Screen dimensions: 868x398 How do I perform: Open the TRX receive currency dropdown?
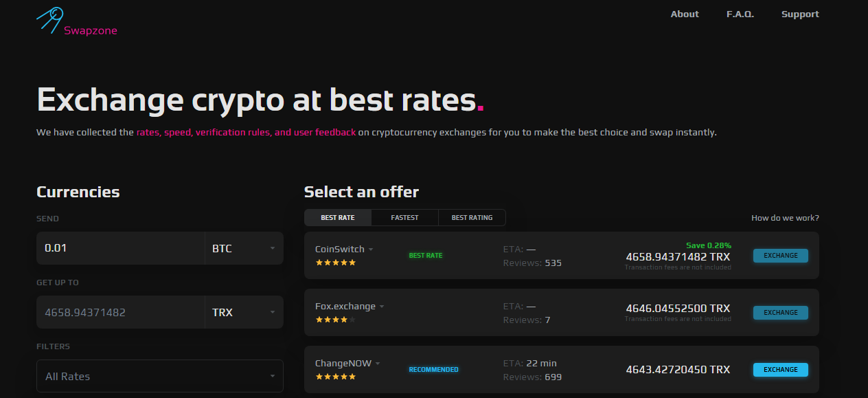pos(244,312)
